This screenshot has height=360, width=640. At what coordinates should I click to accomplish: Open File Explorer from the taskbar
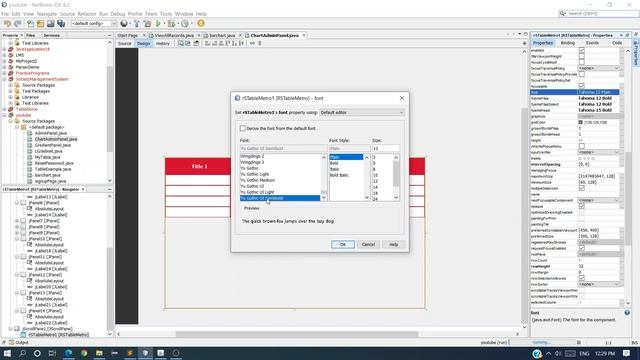point(99,353)
